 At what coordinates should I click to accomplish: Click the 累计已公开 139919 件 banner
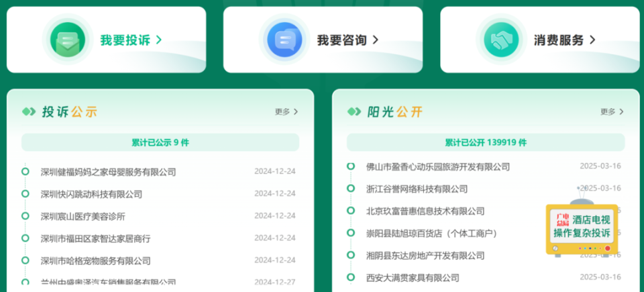[x=486, y=142]
